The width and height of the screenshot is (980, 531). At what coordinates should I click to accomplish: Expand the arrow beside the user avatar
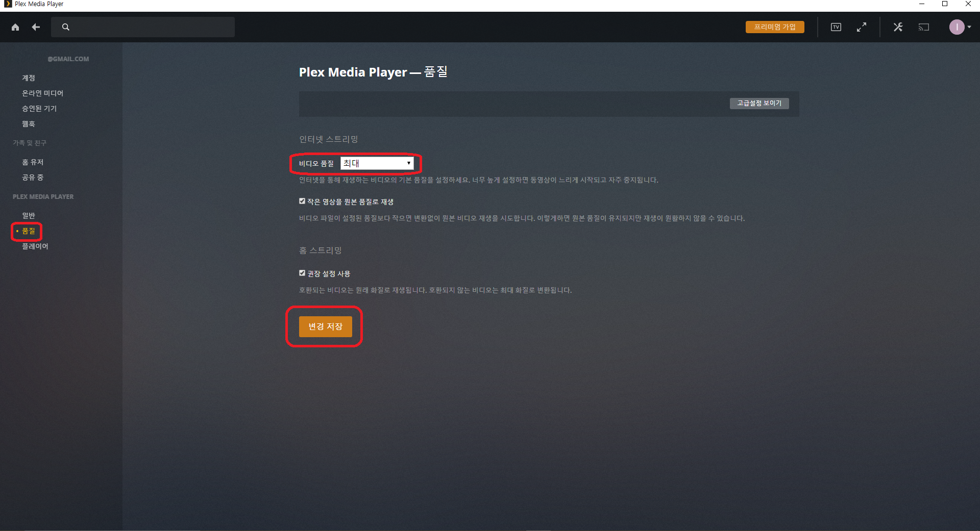point(969,27)
